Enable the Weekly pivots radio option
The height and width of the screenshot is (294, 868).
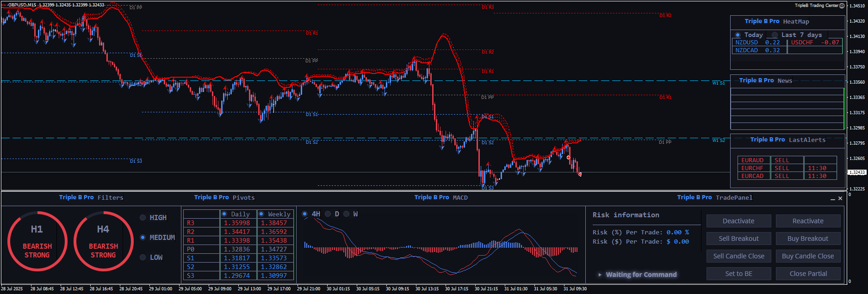[261, 214]
